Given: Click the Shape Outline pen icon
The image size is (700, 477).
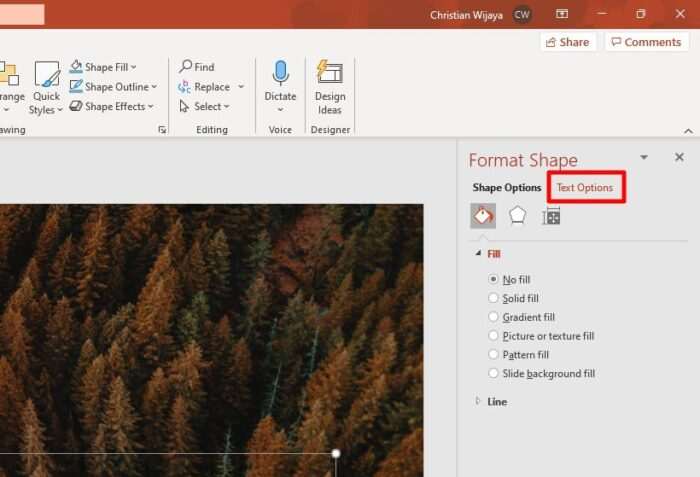Looking at the screenshot, I should pos(76,86).
